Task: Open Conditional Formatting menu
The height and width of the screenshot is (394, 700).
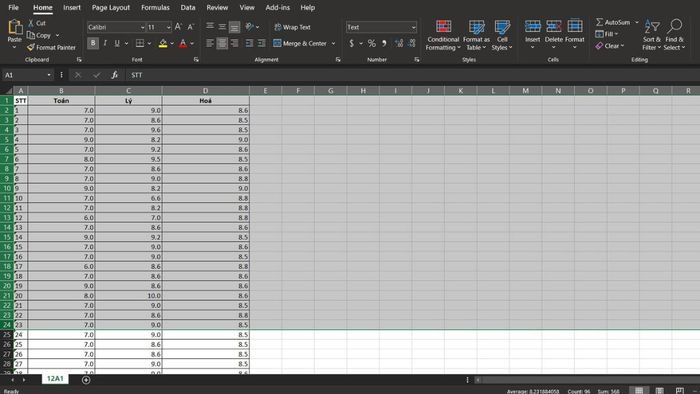Action: tap(443, 35)
